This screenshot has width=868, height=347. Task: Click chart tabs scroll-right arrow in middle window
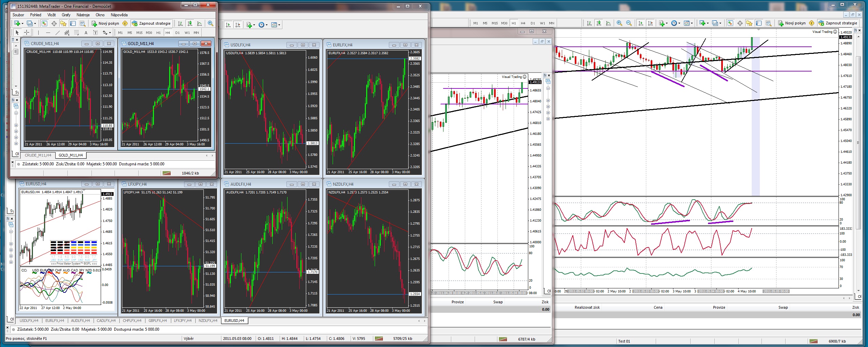(425, 321)
